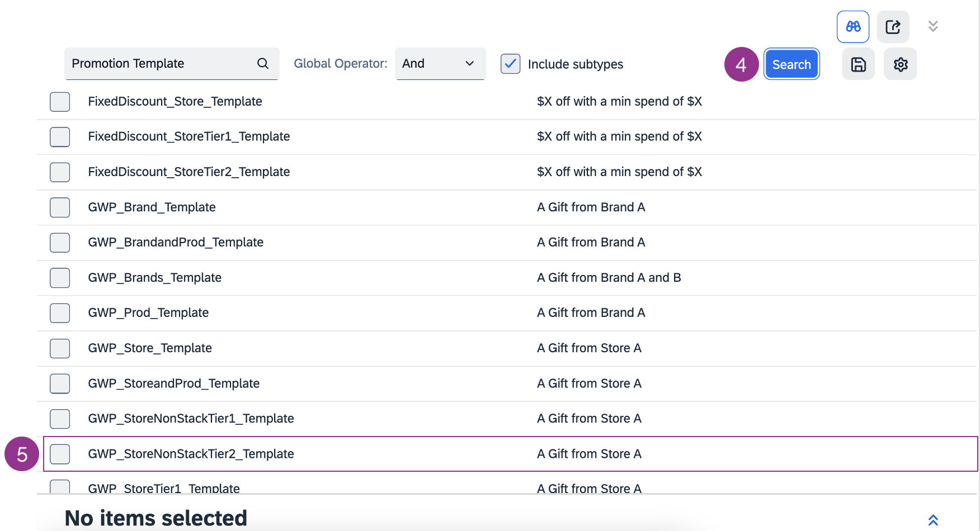The width and height of the screenshot is (980, 531).
Task: Select the GWP_Prod_Template row
Action: pyautogui.click(x=148, y=313)
